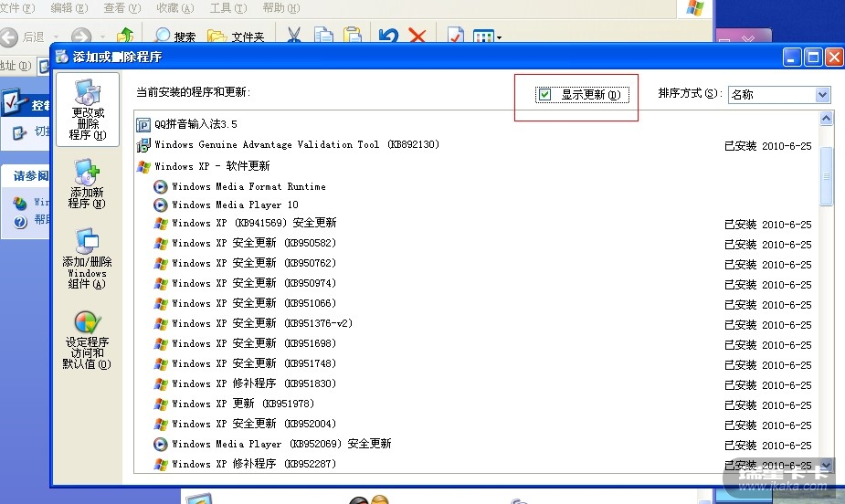Open the 工具 menu in Explorer window
The image size is (845, 504).
tap(228, 8)
